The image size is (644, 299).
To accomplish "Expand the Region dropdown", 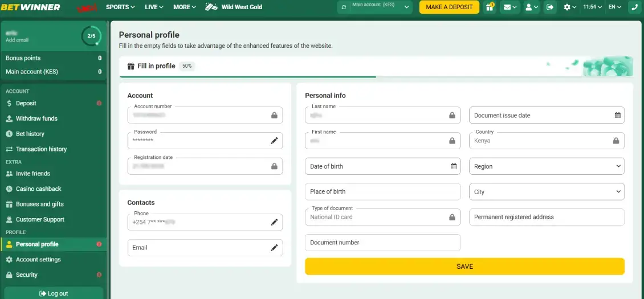I will pos(547,166).
